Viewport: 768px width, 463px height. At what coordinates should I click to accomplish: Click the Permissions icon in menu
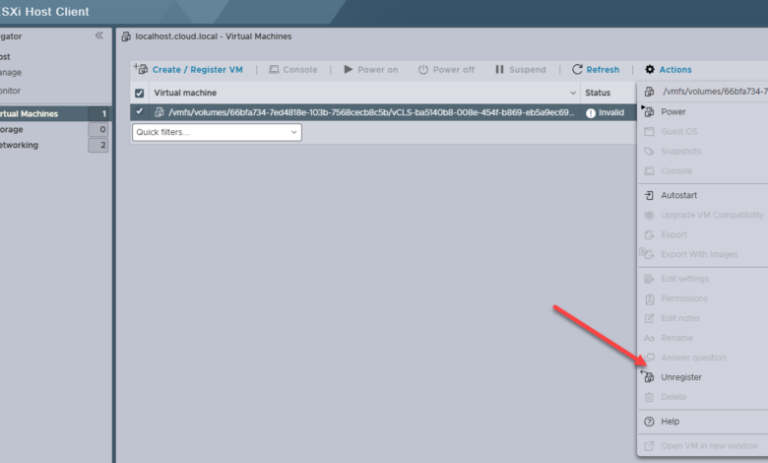pyautogui.click(x=649, y=298)
